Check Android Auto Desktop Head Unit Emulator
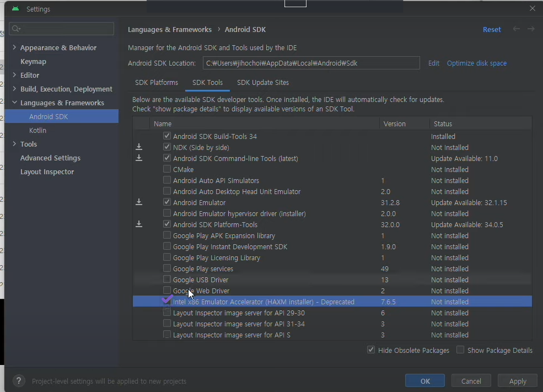This screenshot has width=543, height=392. click(167, 191)
